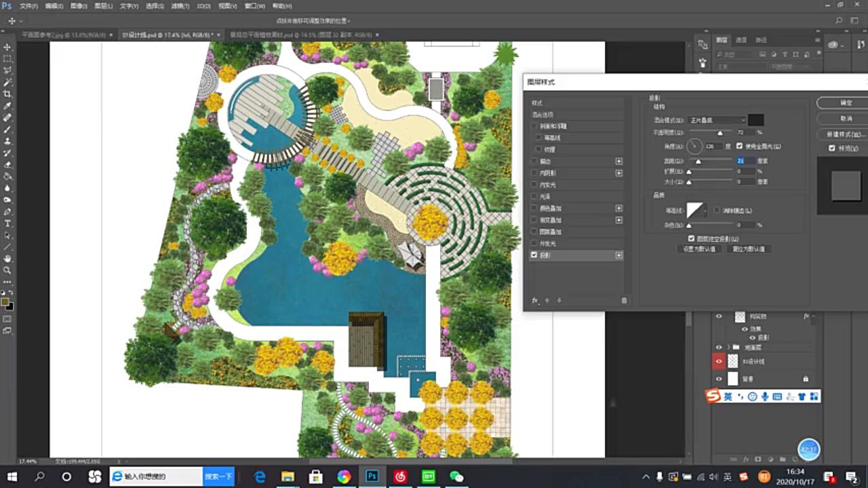Click plus button beside 投影 style
Screen dimensions: 868x488
618,255
